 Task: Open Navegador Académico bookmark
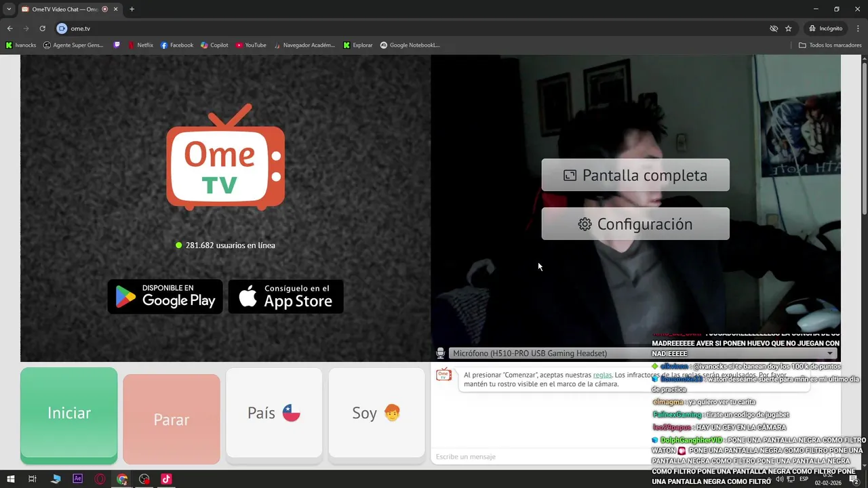coord(304,45)
